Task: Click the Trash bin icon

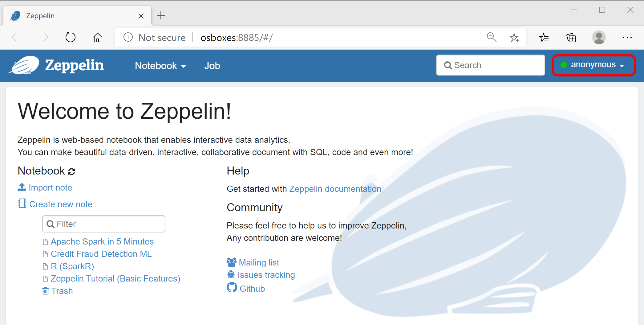Action: click(x=46, y=290)
